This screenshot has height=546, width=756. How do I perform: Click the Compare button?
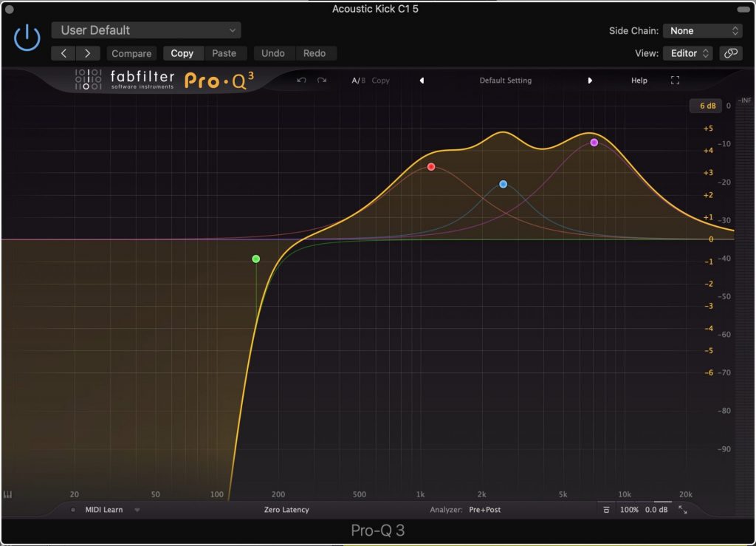131,53
